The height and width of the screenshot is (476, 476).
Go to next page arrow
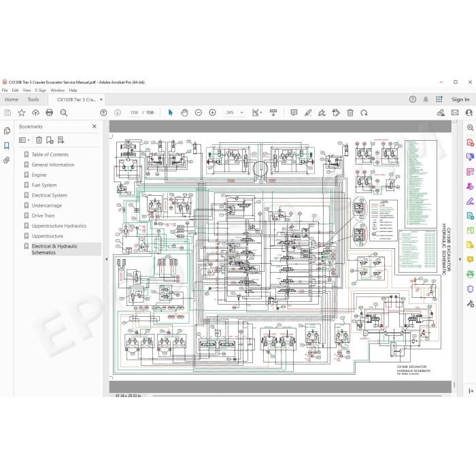(x=118, y=113)
